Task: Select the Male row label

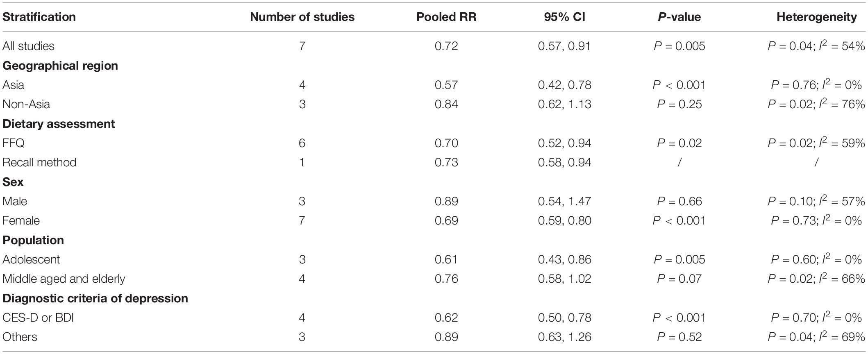Action: click(x=15, y=201)
